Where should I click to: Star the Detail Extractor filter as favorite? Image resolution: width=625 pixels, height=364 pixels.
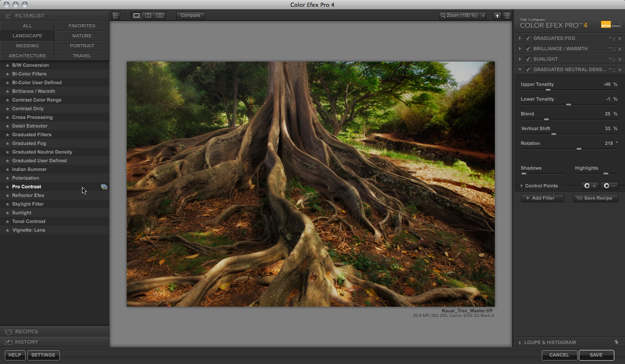(7, 126)
